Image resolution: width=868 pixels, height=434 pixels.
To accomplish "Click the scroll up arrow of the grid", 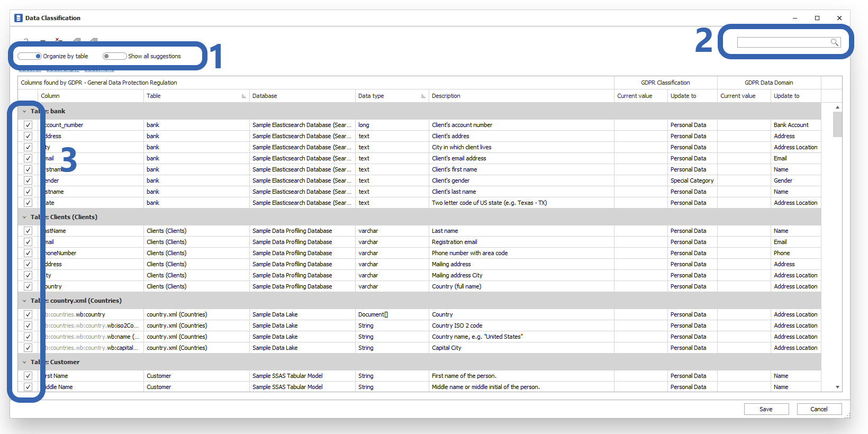I will point(837,107).
